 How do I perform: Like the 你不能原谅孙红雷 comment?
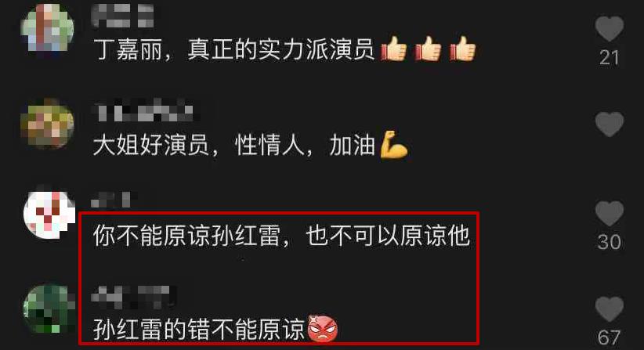610,213
